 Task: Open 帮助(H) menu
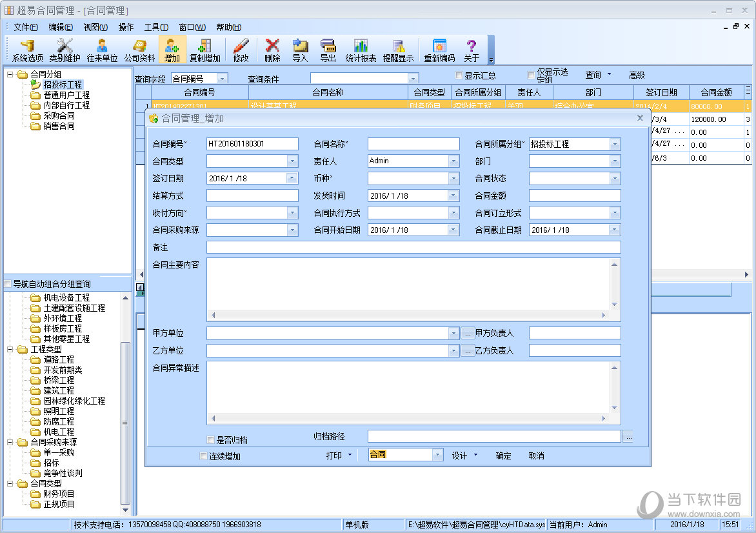pyautogui.click(x=228, y=27)
